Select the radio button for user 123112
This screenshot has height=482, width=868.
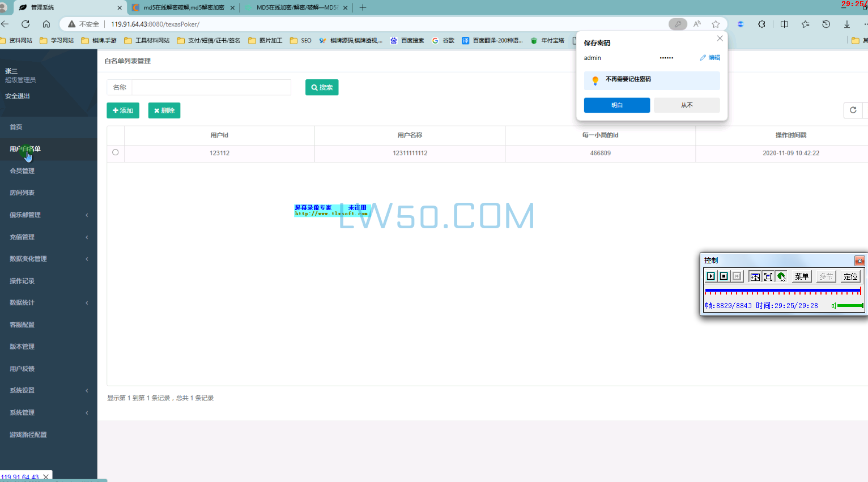point(116,152)
